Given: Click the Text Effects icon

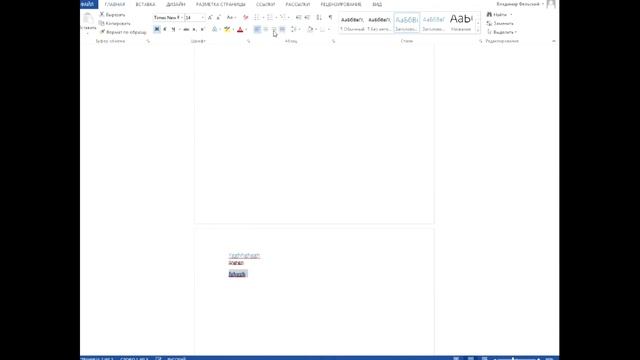Looking at the screenshot, I should 215,29.
